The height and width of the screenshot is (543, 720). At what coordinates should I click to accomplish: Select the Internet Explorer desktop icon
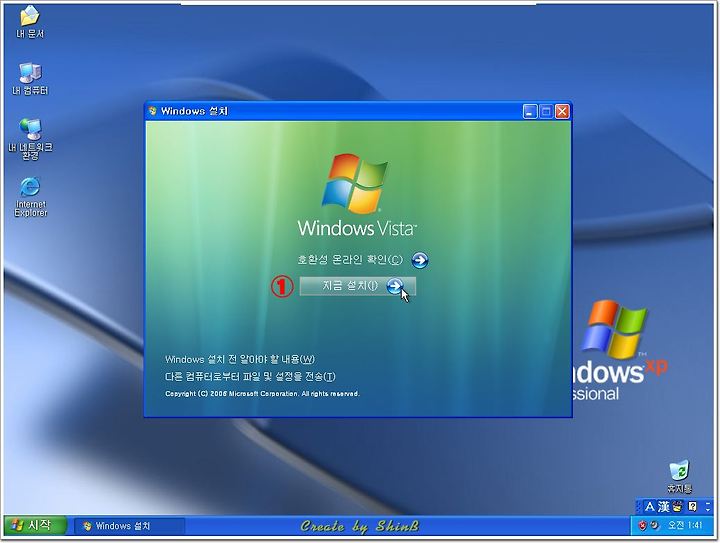click(x=30, y=196)
